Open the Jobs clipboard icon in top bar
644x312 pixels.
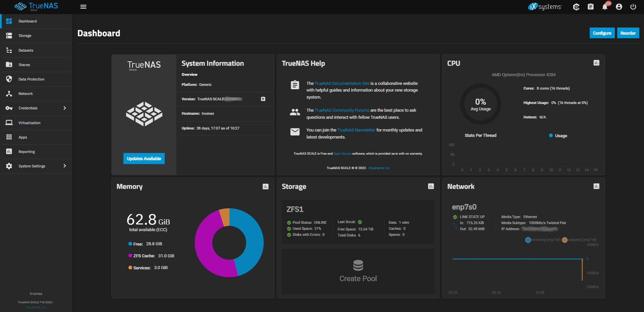tap(591, 7)
